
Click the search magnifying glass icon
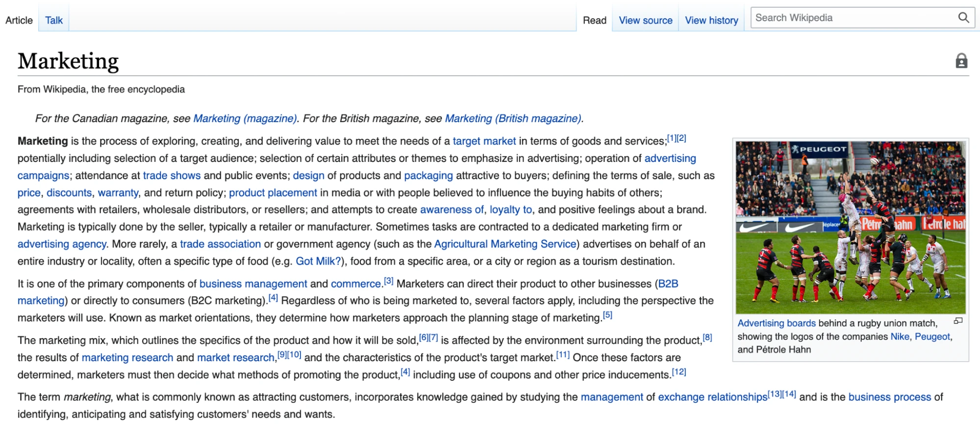click(x=963, y=18)
